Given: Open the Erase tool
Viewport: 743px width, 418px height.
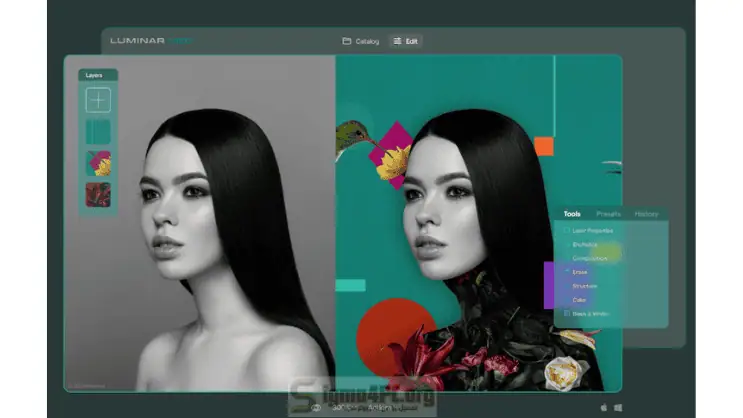Looking at the screenshot, I should click(580, 272).
